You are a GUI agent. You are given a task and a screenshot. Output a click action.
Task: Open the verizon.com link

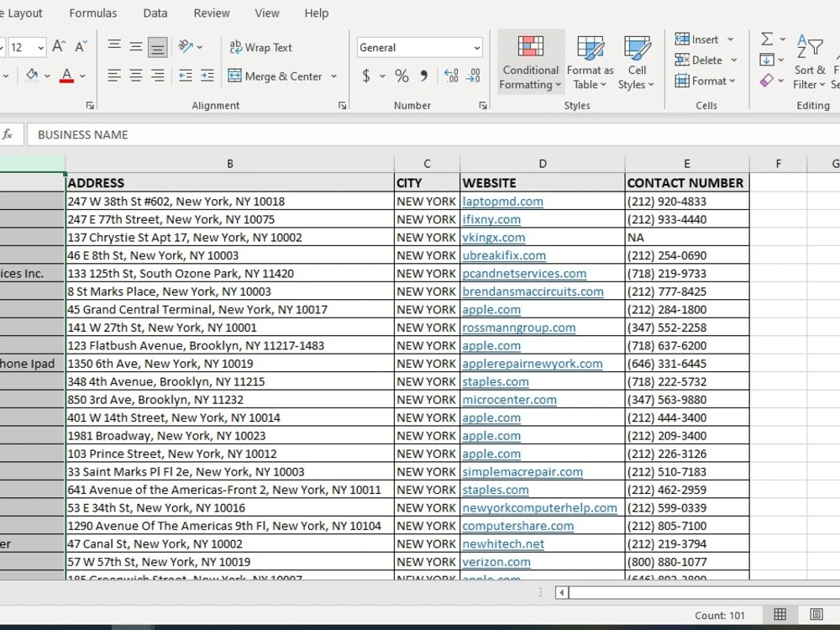(x=496, y=562)
